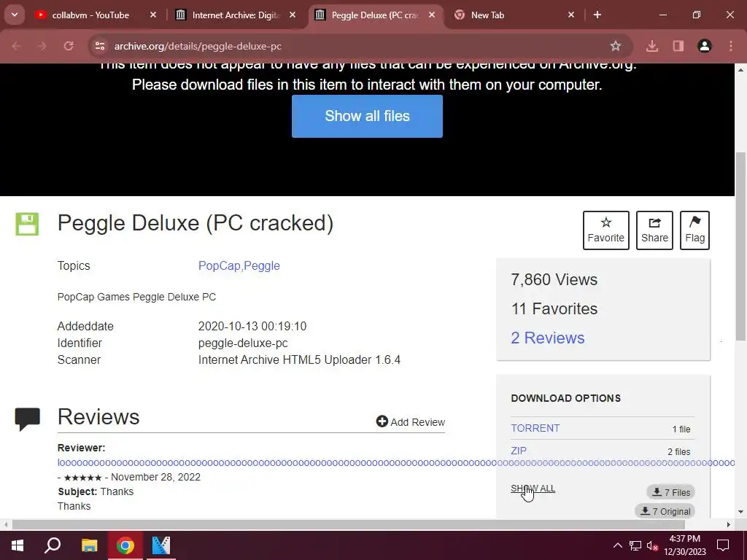Click the vertical page scrollbar thumb
The image size is (747, 560).
[x=740, y=246]
